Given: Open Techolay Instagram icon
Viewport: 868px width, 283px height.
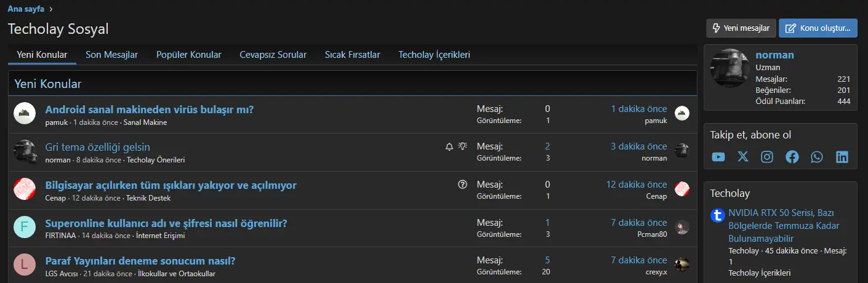Looking at the screenshot, I should coord(767,157).
